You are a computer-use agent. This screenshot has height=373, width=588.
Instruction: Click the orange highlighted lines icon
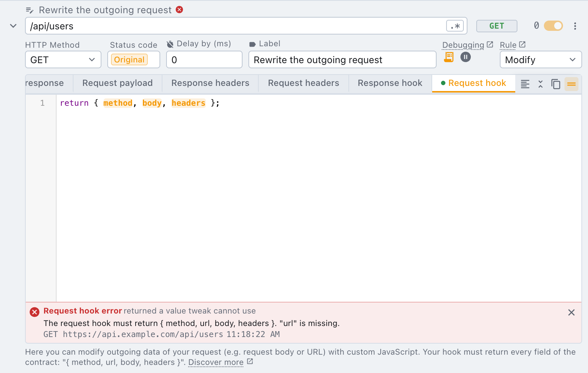click(571, 84)
